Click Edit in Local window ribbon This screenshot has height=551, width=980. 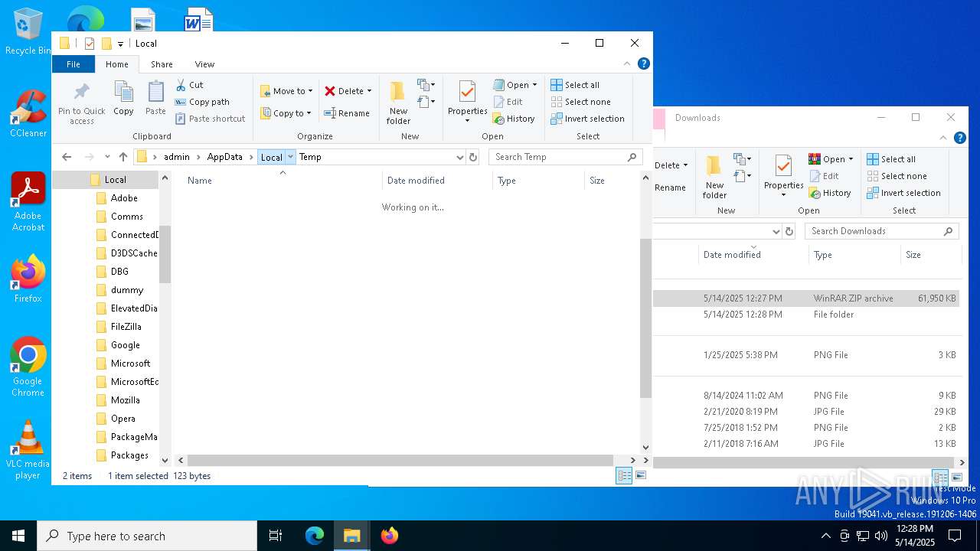pyautogui.click(x=508, y=102)
